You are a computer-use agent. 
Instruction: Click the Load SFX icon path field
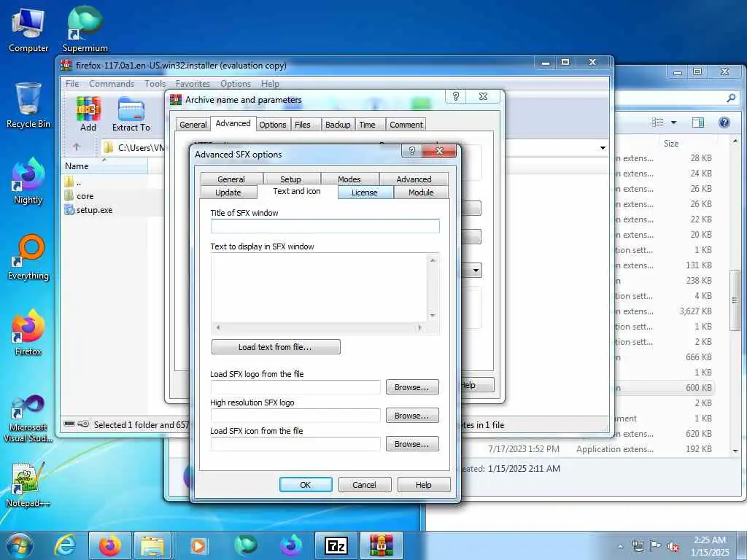tap(295, 444)
